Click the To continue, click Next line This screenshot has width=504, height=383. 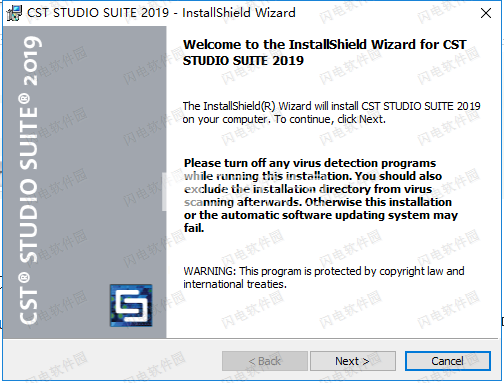tap(284, 119)
